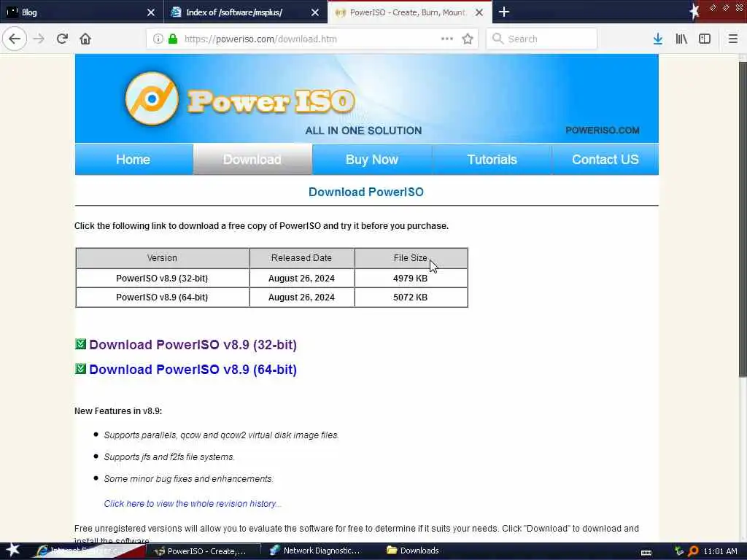Click the 5072 KB file size cell
Viewport: 747px width, 560px height.
[x=411, y=297]
